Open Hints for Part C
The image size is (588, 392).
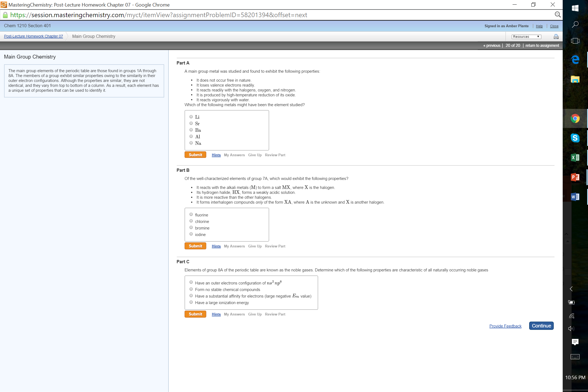[x=216, y=314]
